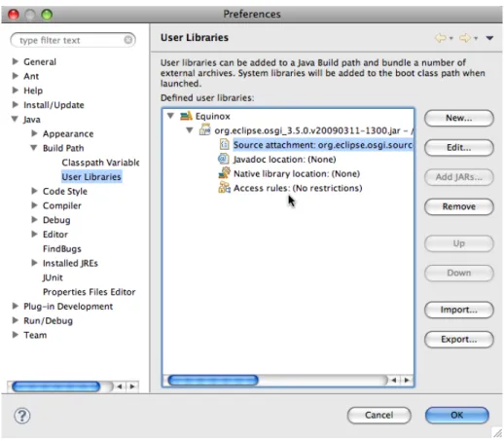Select the Javadoc location: (None) row
Viewport: 504px width, 441px height.
[x=284, y=160]
